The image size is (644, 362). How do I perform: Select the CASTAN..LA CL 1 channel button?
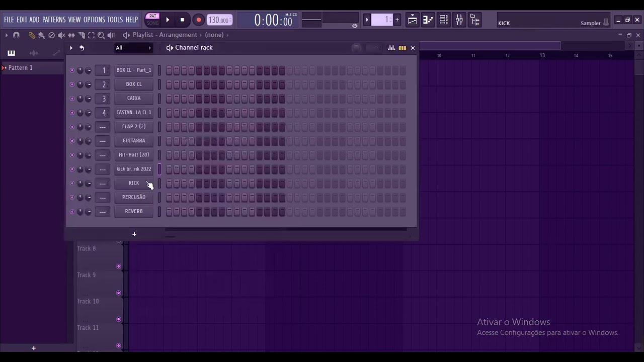tap(134, 113)
